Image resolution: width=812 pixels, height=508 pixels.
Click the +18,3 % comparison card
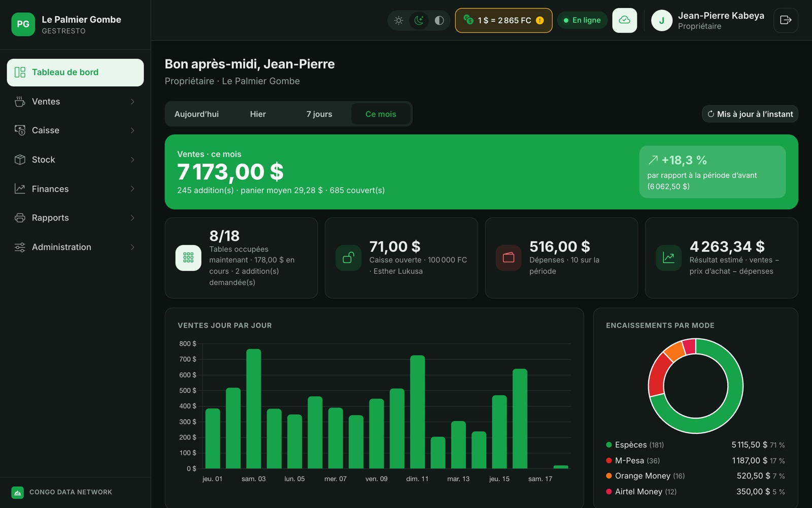713,172
